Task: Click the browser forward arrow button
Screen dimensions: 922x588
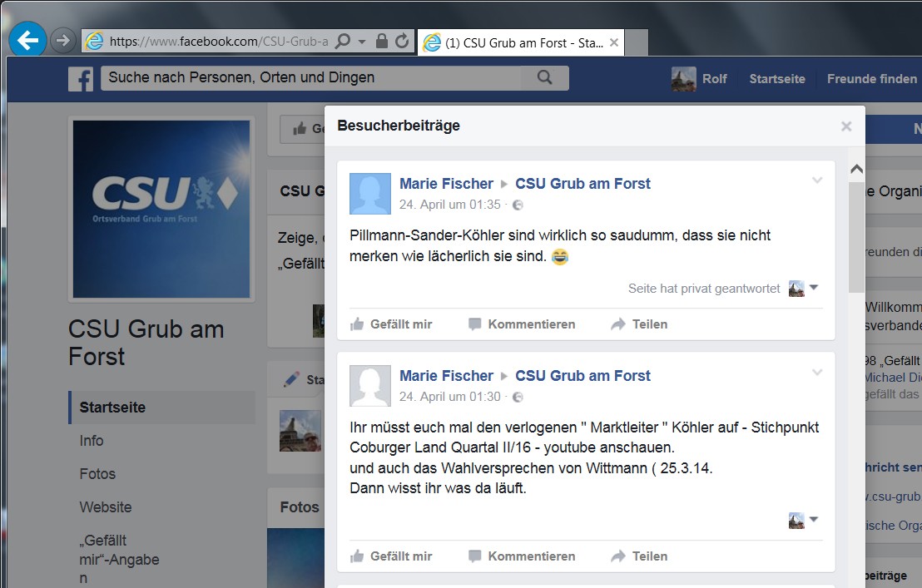Action: point(62,41)
